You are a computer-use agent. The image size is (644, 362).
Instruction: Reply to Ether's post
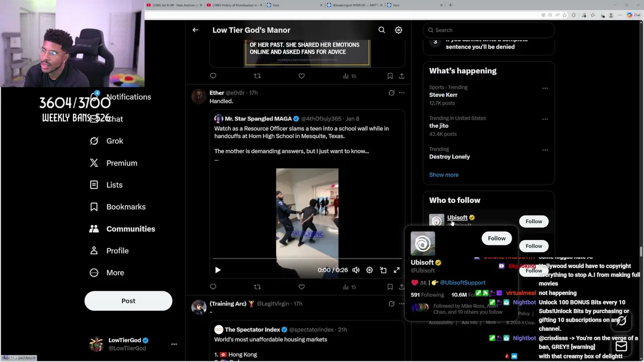point(213,287)
